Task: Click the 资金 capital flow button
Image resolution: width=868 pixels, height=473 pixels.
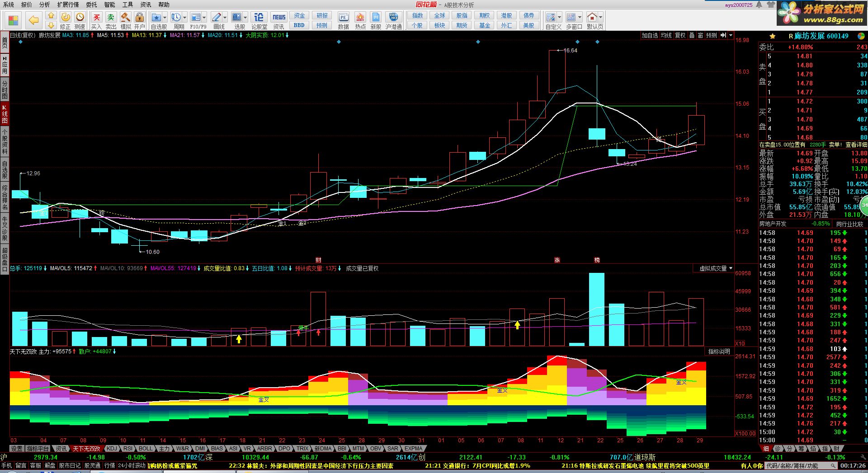Action: (x=299, y=15)
